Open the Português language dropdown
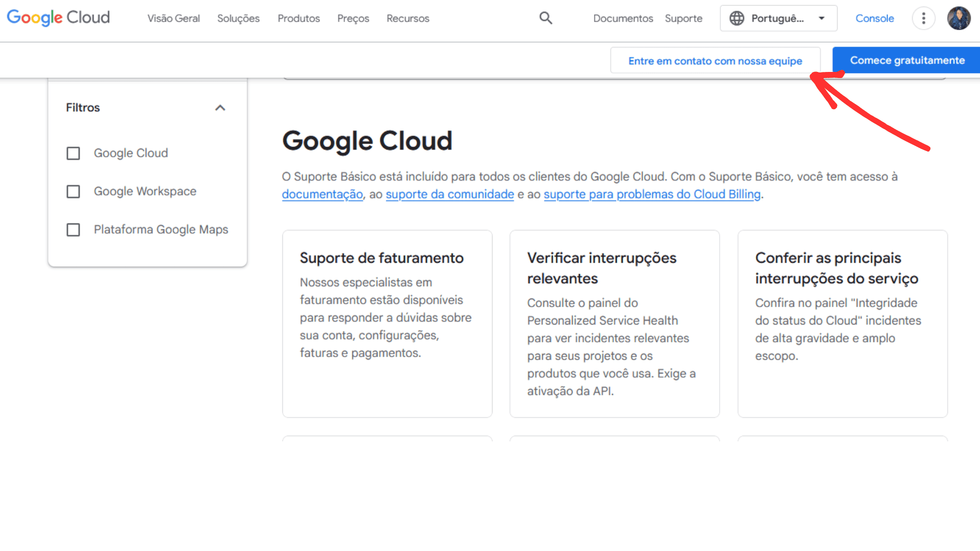This screenshot has height=551, width=980. pyautogui.click(x=778, y=18)
